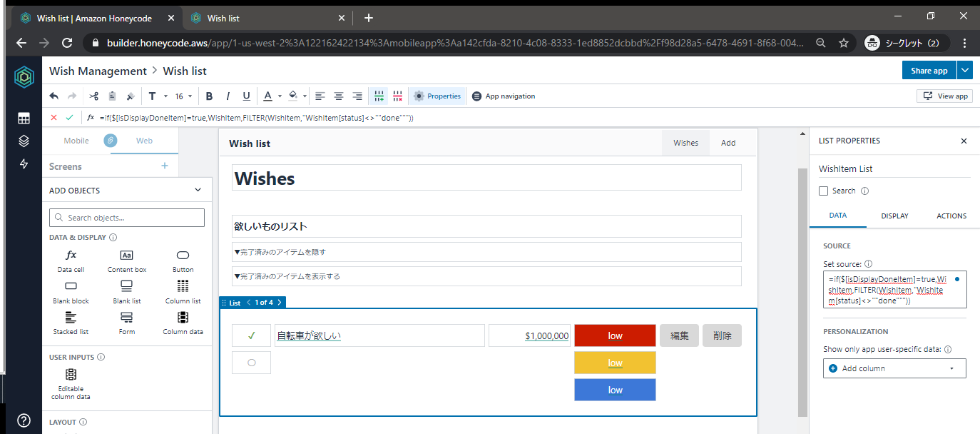Select the Add app tab
This screenshot has height=434, width=980.
pos(728,143)
